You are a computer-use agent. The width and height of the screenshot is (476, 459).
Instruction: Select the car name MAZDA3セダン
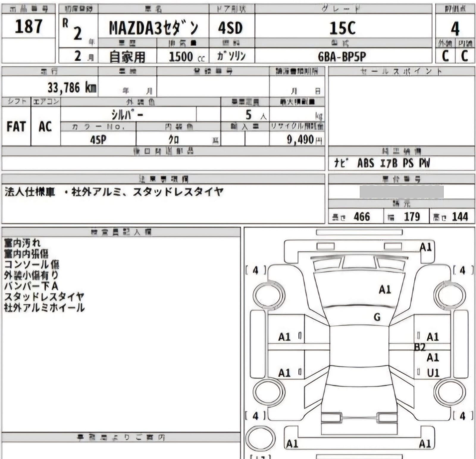[x=154, y=28]
